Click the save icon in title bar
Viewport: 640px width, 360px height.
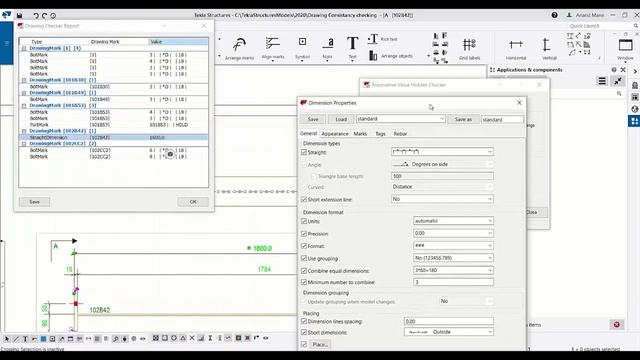19,16
